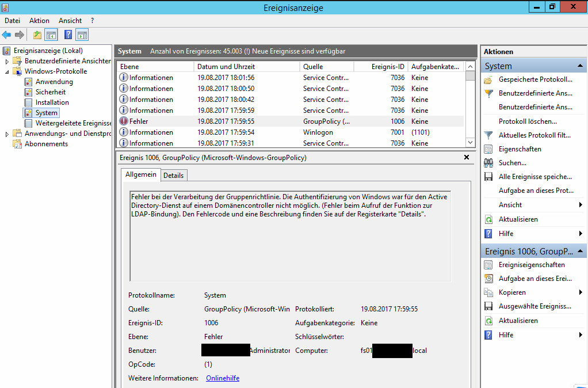Collapse the Windows-Protokolle node
588x388 pixels.
(x=7, y=72)
